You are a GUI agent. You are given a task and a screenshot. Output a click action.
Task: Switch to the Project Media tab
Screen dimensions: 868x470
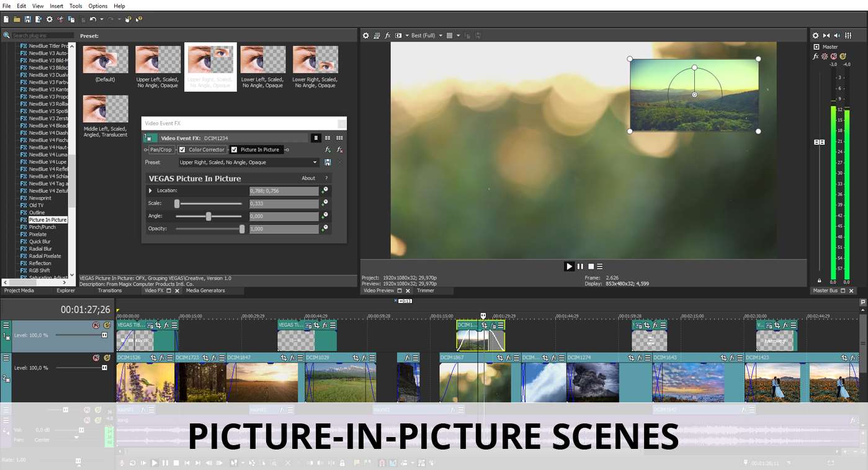(19, 291)
